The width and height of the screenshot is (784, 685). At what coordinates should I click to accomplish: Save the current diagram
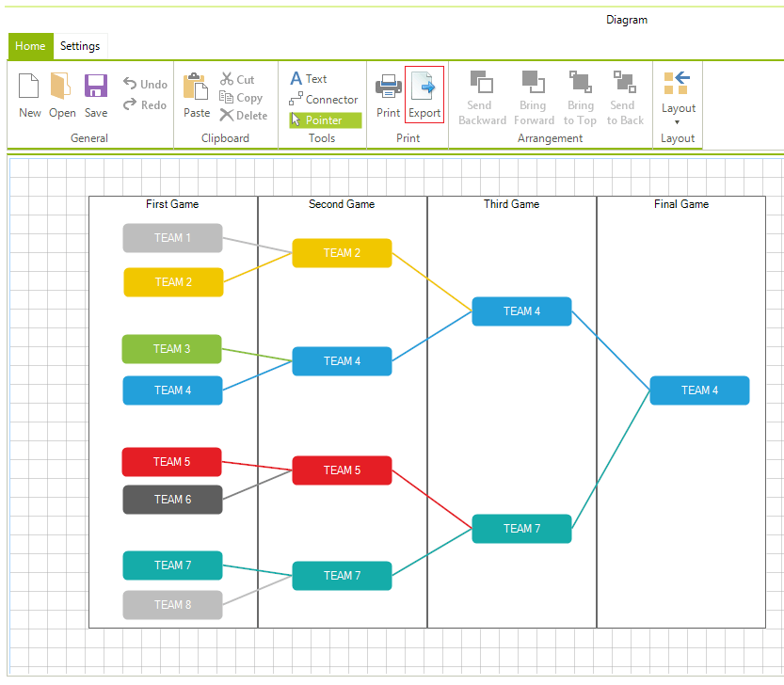[x=95, y=93]
